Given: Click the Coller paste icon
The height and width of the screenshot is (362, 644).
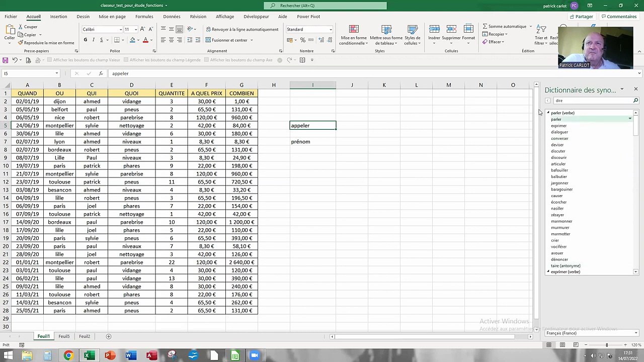Looking at the screenshot, I should pos(10,29).
